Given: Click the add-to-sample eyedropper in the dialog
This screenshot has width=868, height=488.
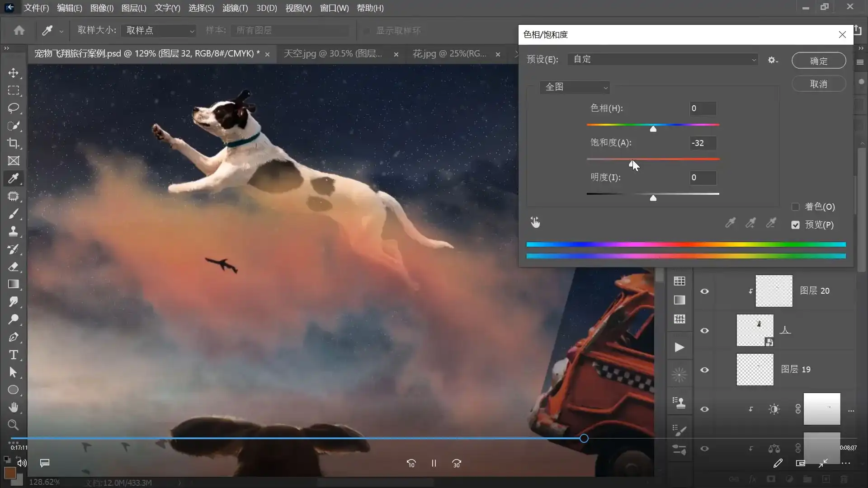Looking at the screenshot, I should point(750,223).
